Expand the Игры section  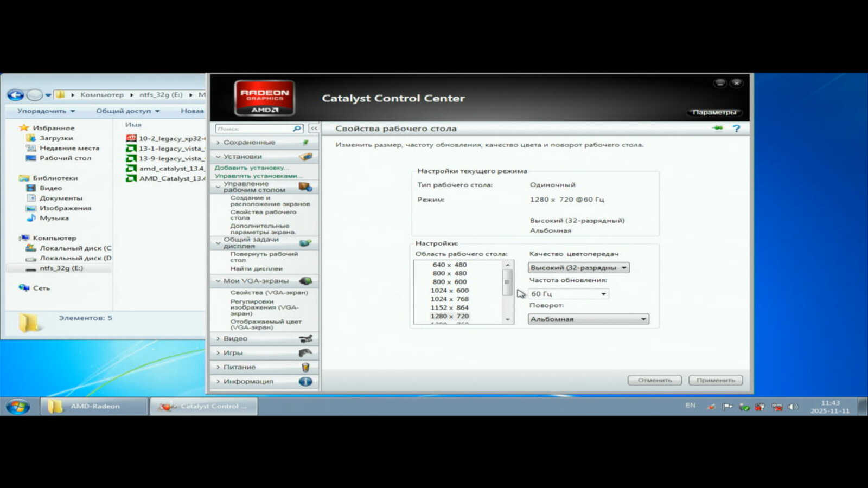pyautogui.click(x=218, y=353)
